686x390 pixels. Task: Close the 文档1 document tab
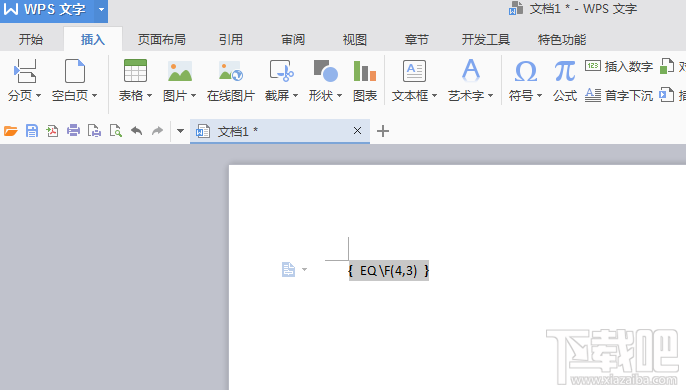point(357,130)
